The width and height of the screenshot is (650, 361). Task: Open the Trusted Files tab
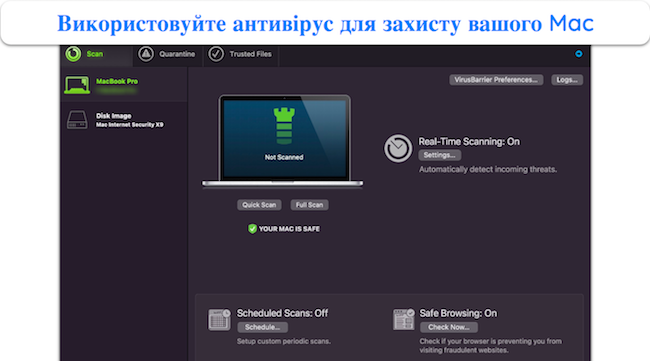click(240, 54)
